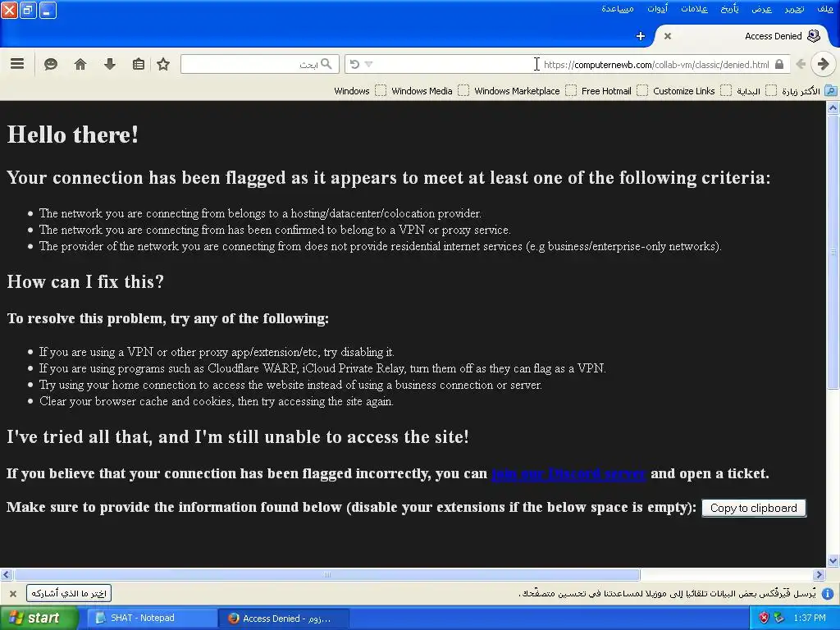Open the تحرير menu
Image resolution: width=840 pixels, height=630 pixels.
click(794, 9)
